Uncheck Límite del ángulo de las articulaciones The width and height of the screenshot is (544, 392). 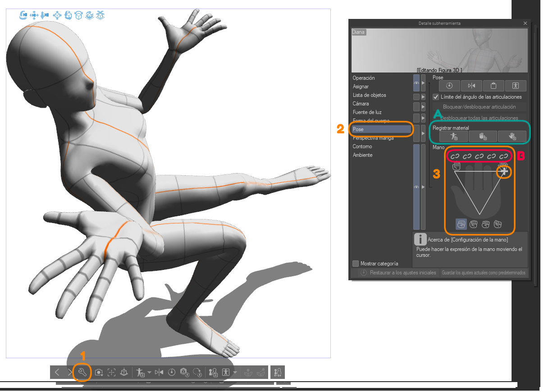[x=436, y=97]
